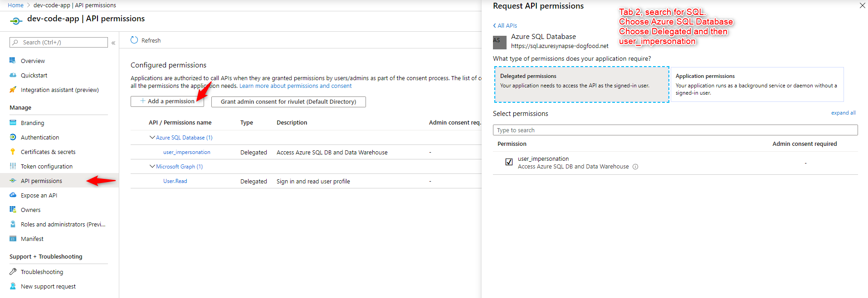Click the Token configuration bars icon
868x298 pixels.
(x=13, y=166)
